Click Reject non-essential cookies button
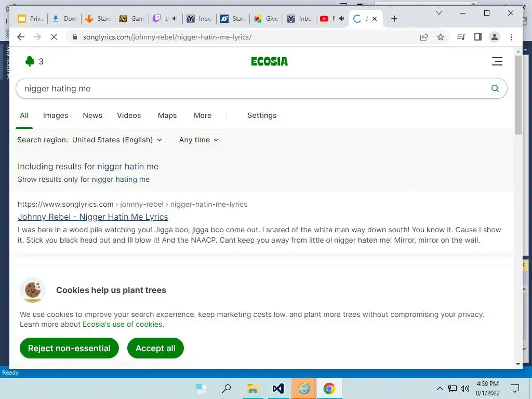Viewport: 532px width, 399px height. point(69,348)
